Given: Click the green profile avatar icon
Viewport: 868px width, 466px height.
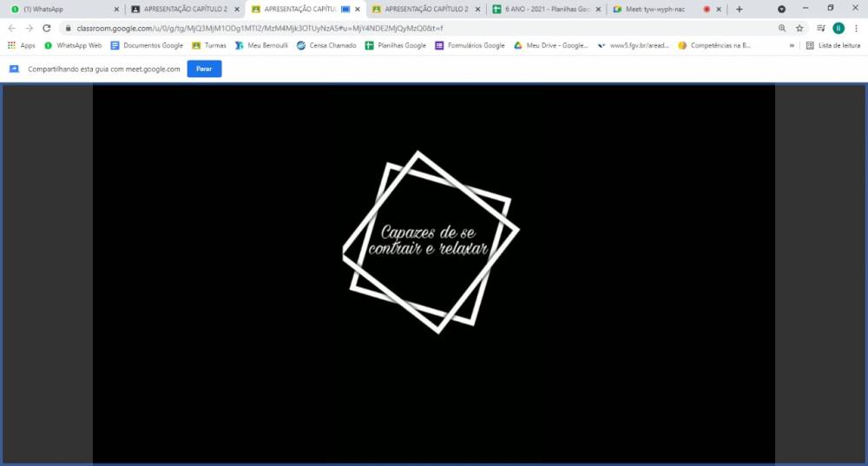Looking at the screenshot, I should [838, 28].
